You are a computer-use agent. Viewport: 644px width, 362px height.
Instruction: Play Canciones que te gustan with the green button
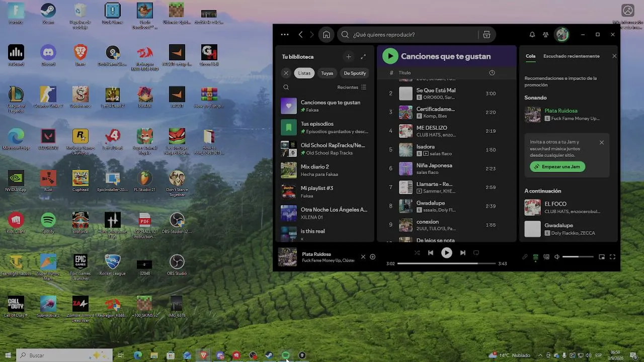pos(390,56)
